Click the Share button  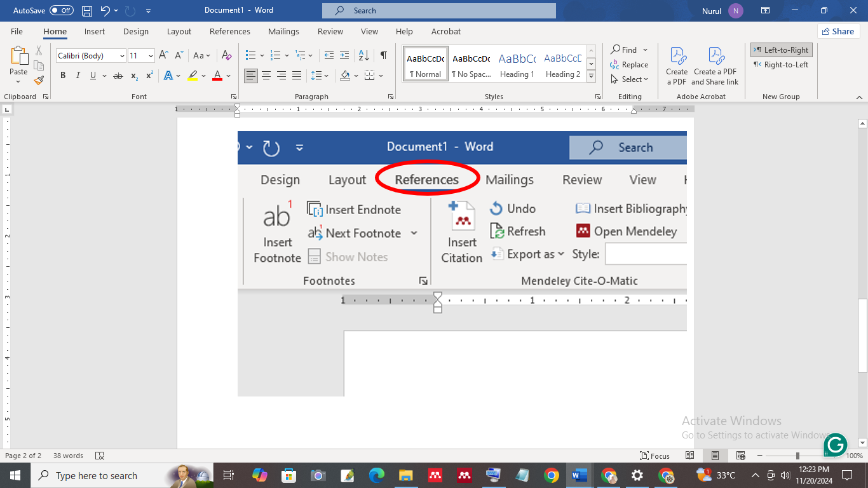(838, 31)
